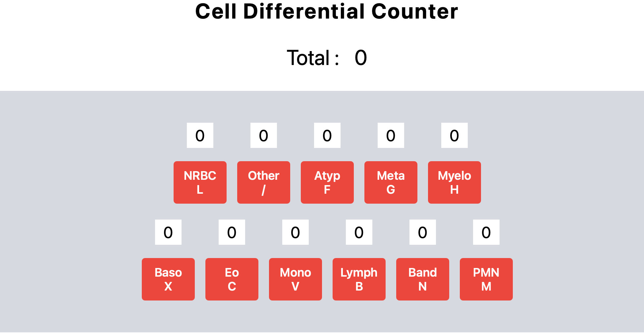The height and width of the screenshot is (333, 644).
Task: Click the NRBC L counter button
Action: pos(200,182)
